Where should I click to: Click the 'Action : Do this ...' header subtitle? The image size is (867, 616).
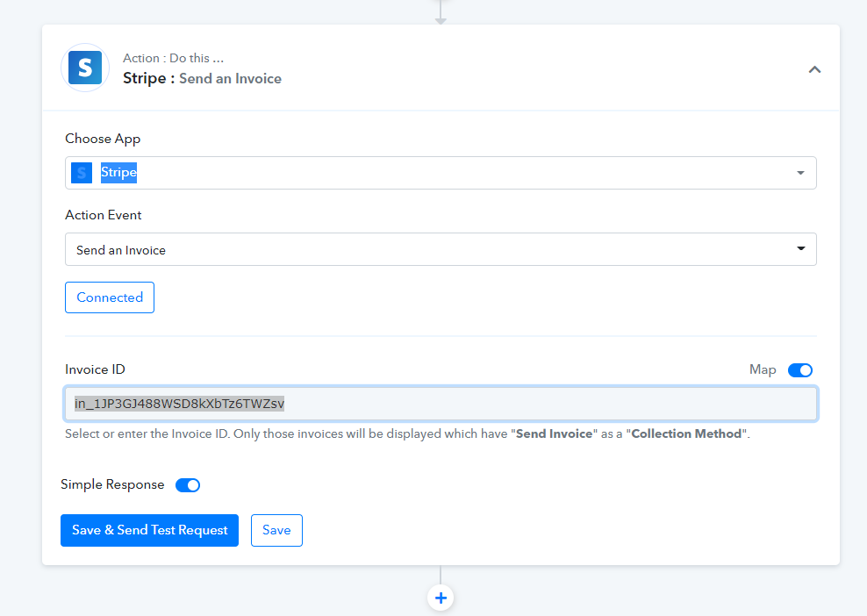pyautogui.click(x=173, y=58)
